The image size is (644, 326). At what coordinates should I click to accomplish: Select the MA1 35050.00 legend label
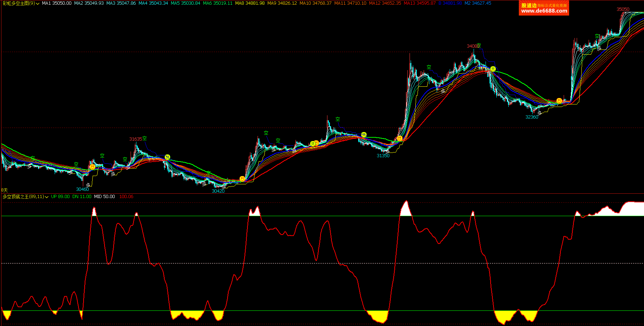click(57, 3)
